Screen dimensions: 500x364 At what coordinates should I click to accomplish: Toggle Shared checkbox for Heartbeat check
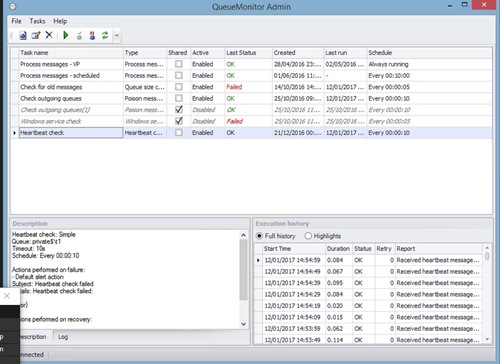pos(179,132)
